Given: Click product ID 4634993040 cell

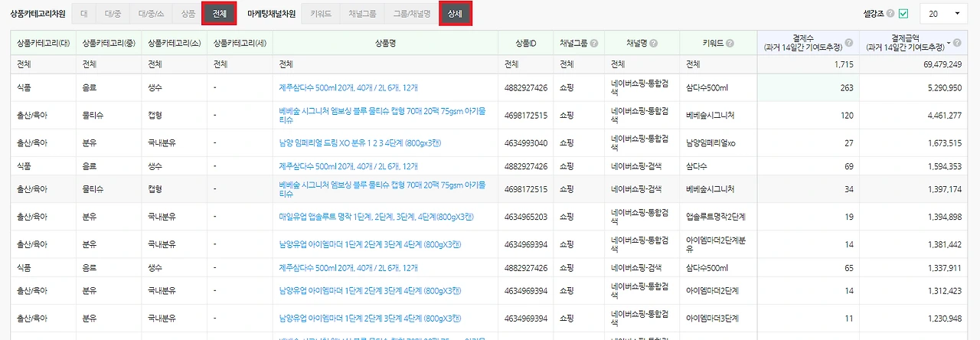Looking at the screenshot, I should [526, 143].
